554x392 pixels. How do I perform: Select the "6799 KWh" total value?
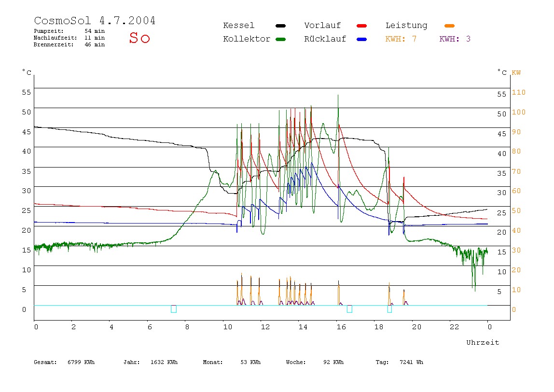81,362
